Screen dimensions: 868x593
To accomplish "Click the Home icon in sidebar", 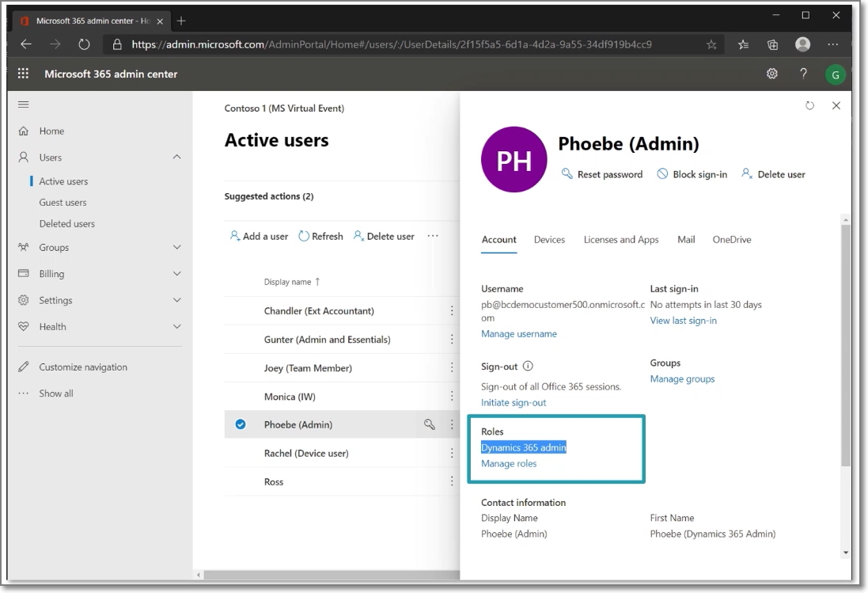I will (23, 131).
